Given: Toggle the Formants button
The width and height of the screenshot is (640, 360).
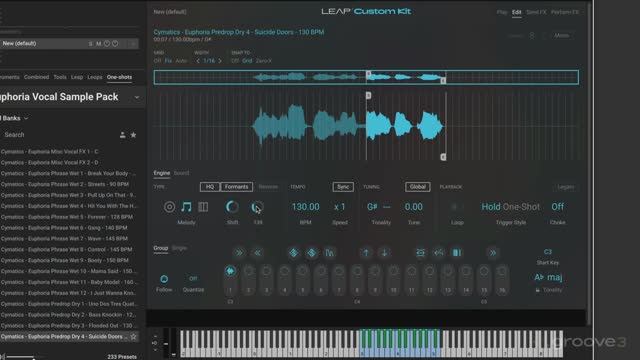Looking at the screenshot, I should click(x=236, y=187).
